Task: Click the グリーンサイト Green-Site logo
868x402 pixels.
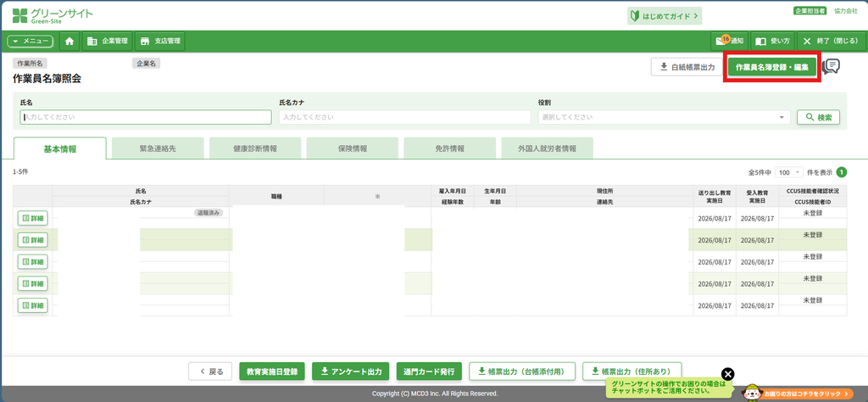Action: pos(53,15)
